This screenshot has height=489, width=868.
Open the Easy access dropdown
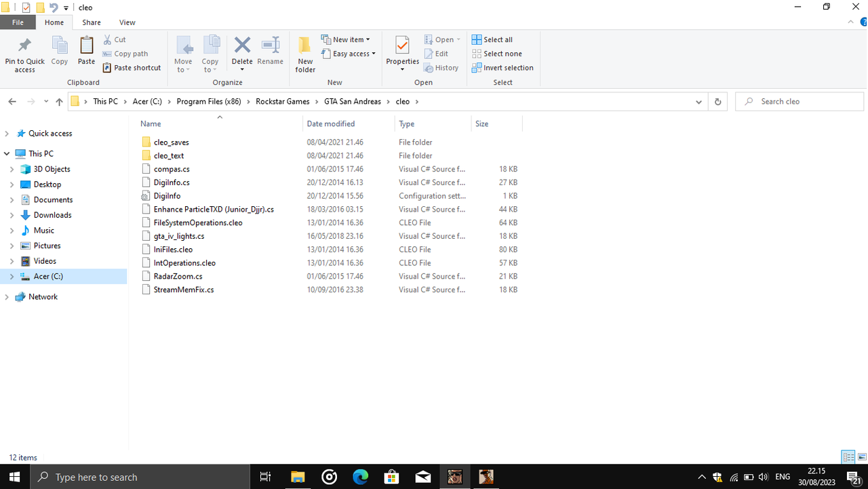(349, 54)
